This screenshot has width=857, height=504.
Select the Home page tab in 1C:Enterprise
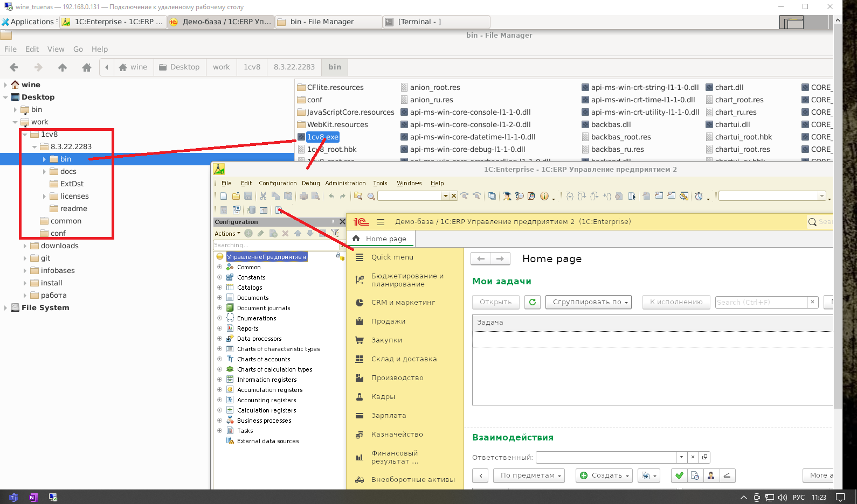tap(380, 239)
